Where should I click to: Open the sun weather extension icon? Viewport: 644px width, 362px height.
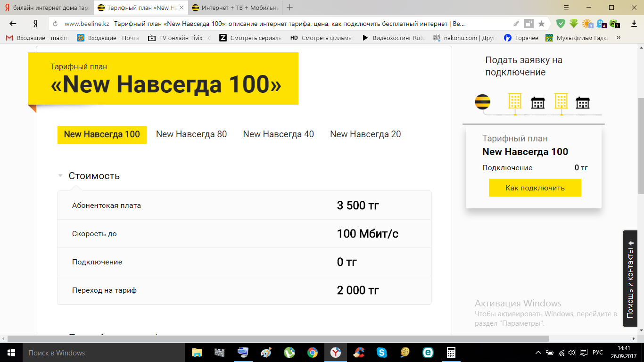(587, 24)
